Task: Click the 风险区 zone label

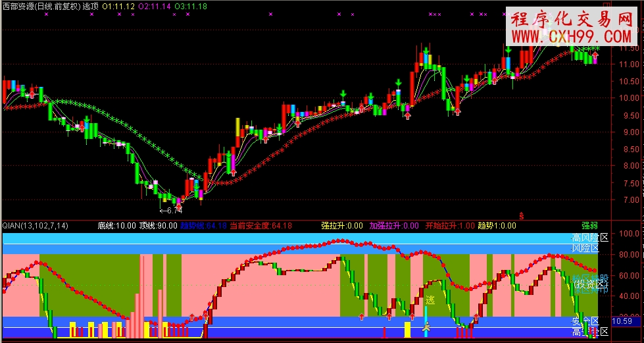Action: click(585, 248)
